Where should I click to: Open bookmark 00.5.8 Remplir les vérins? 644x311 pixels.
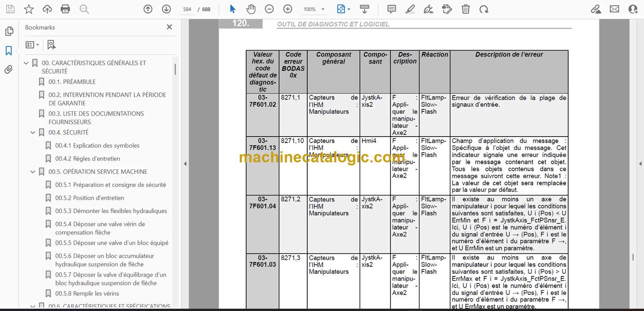click(x=87, y=294)
